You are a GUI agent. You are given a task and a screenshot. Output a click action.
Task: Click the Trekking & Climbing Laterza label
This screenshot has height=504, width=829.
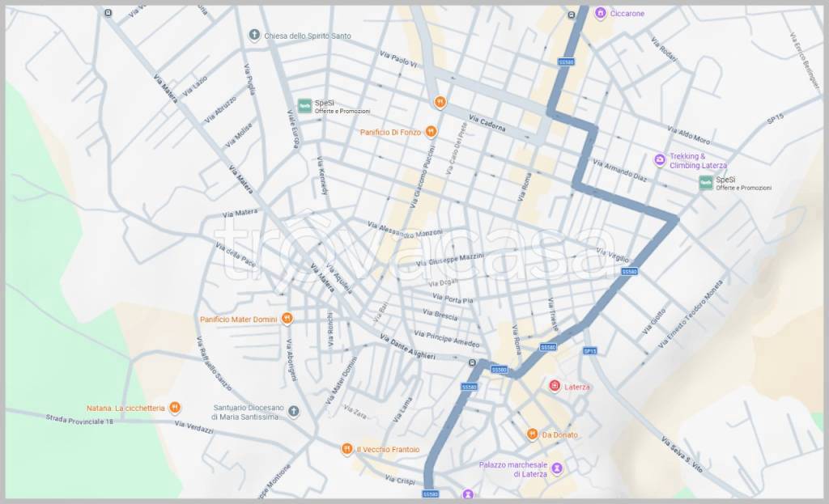698,161
